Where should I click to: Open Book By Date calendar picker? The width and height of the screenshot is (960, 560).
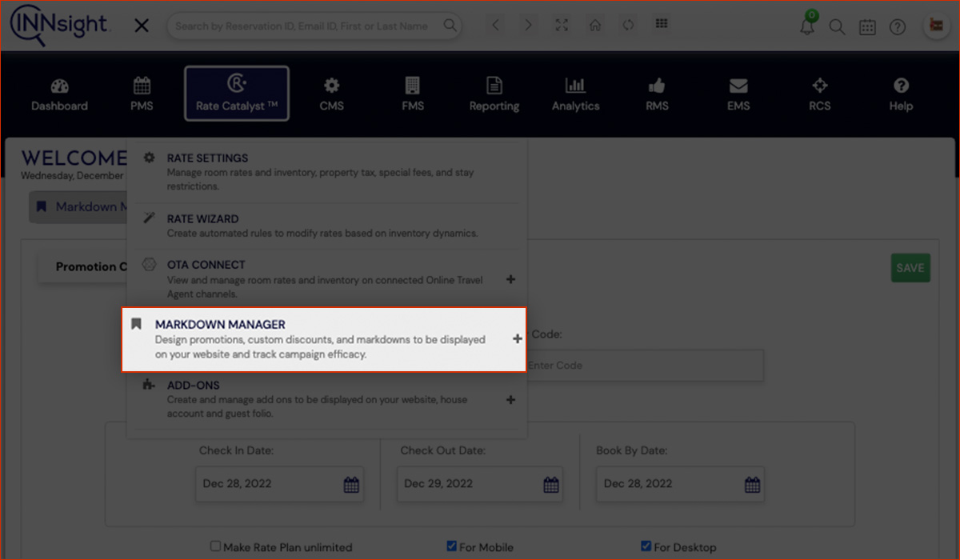[753, 484]
